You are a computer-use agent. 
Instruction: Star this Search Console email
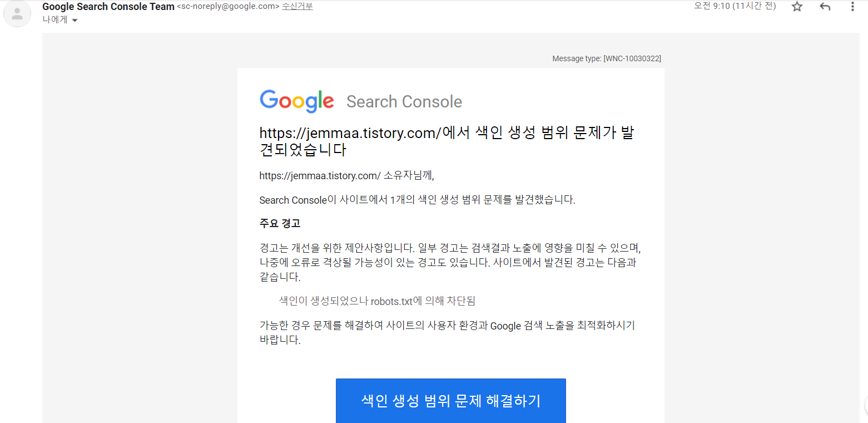coord(797,7)
